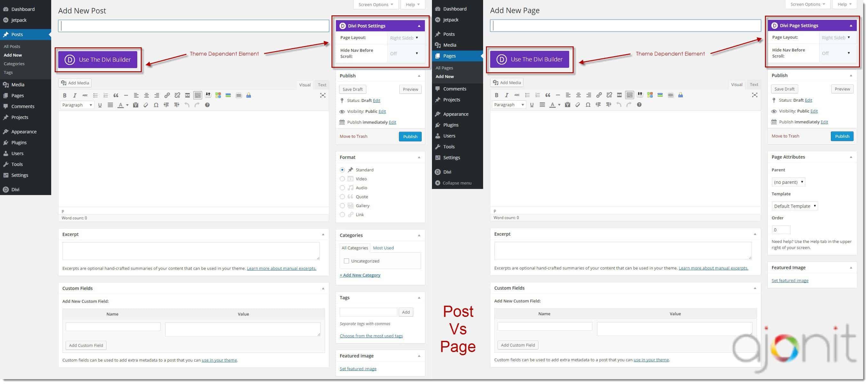Image resolution: width=868 pixels, height=384 pixels.
Task: Select Standard post format
Action: point(342,170)
